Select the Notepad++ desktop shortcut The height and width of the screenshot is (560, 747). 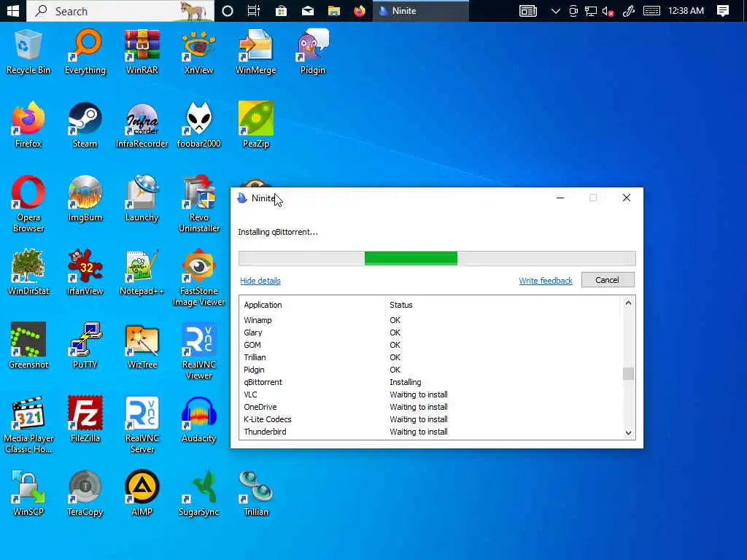pos(142,273)
